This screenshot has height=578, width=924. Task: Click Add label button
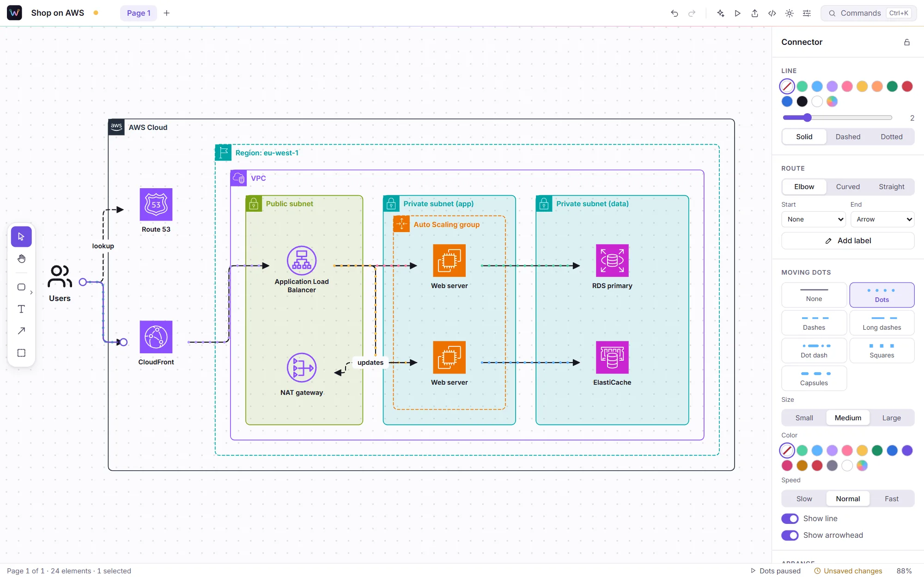click(x=848, y=241)
